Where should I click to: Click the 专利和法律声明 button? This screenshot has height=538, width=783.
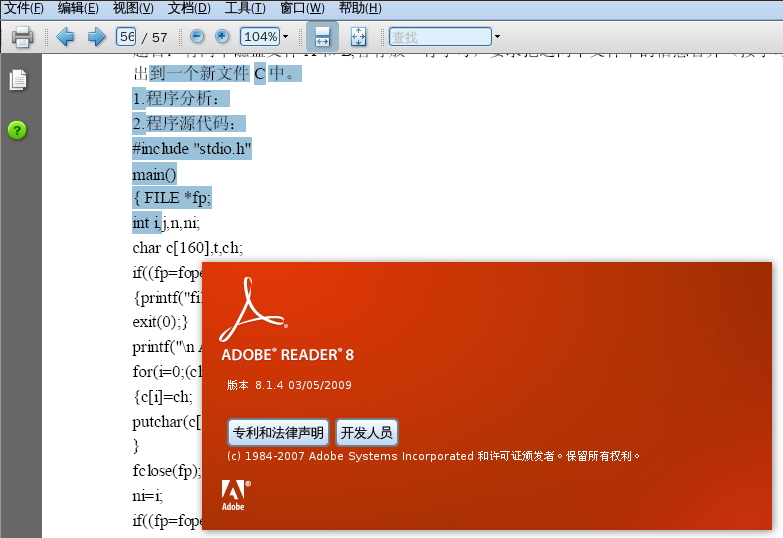click(x=278, y=433)
